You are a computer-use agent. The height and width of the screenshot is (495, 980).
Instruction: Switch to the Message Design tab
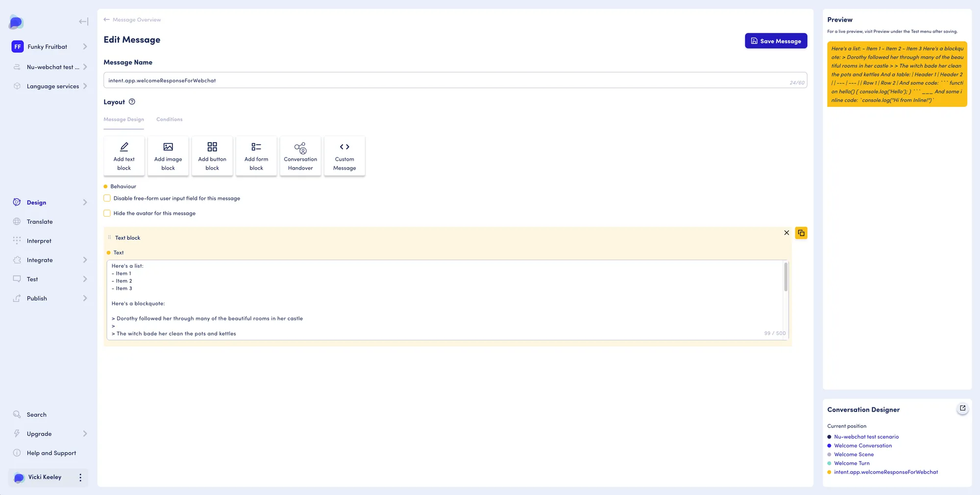tap(123, 120)
